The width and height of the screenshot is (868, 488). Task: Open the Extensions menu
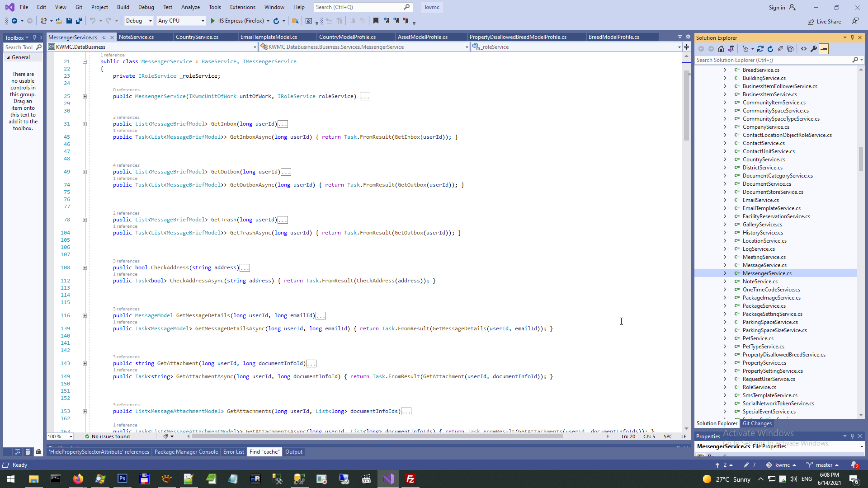click(x=242, y=7)
